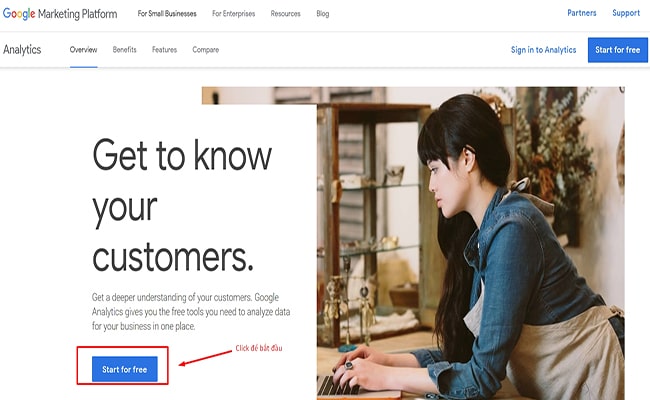Click the Analytics product title
The height and width of the screenshot is (400, 650).
pyautogui.click(x=22, y=49)
